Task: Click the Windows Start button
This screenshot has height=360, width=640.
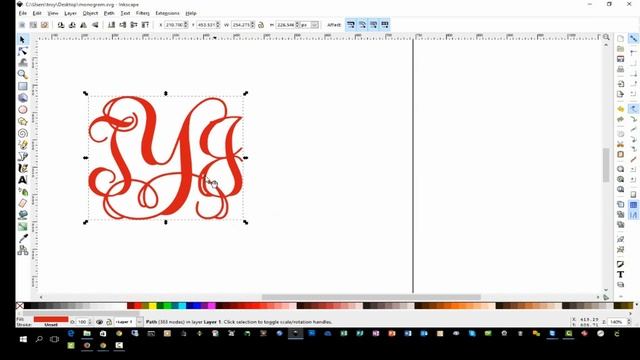Action: click(23, 339)
